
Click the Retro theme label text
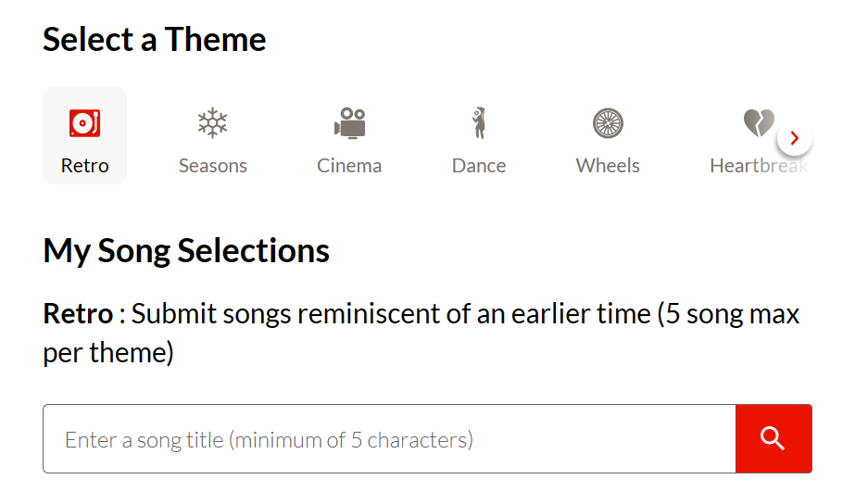(x=84, y=166)
